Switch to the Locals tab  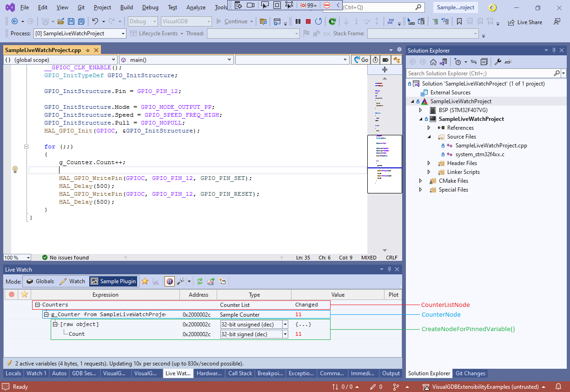[13, 373]
